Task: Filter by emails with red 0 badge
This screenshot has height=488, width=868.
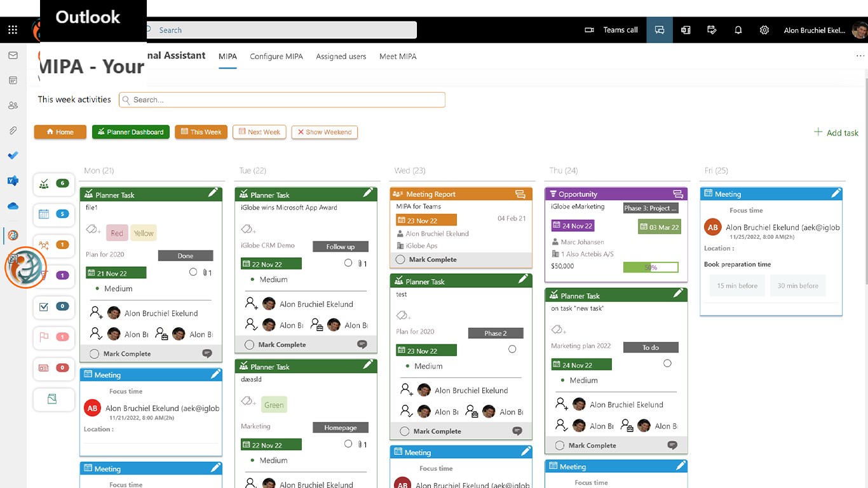Action: pyautogui.click(x=54, y=368)
